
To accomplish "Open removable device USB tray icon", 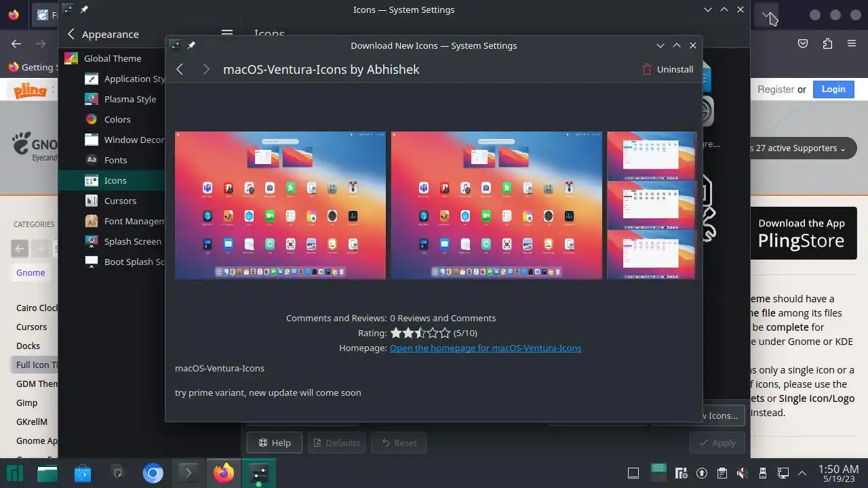I will tap(763, 472).
